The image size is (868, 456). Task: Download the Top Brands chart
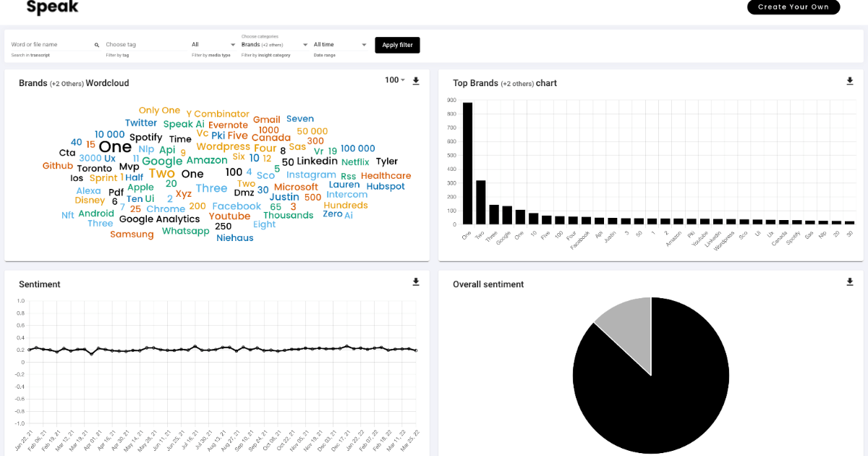[850, 81]
